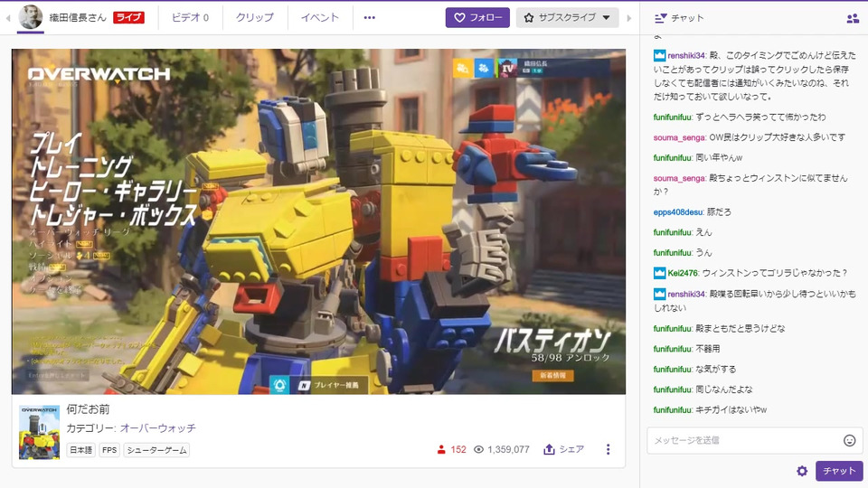868x488 pixels.
Task: Click the stream title 何だお前
Action: 88,409
